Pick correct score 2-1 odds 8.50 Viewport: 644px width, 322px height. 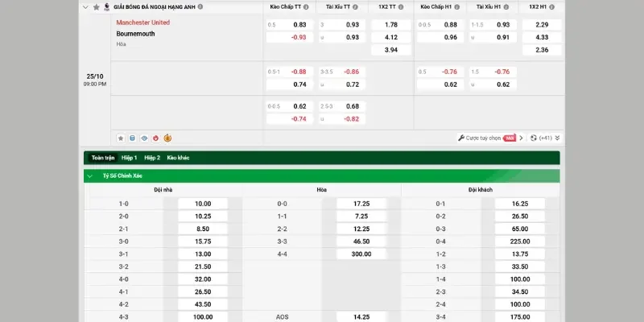pyautogui.click(x=203, y=229)
